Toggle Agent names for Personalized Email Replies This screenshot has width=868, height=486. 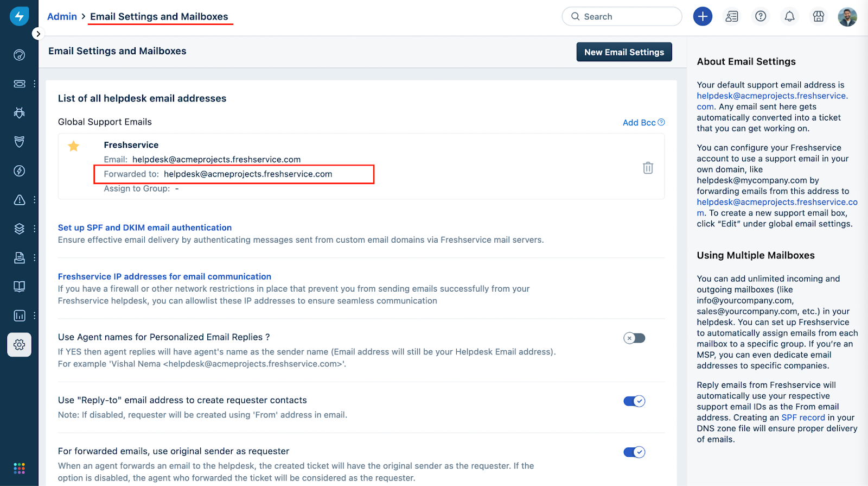pyautogui.click(x=634, y=338)
